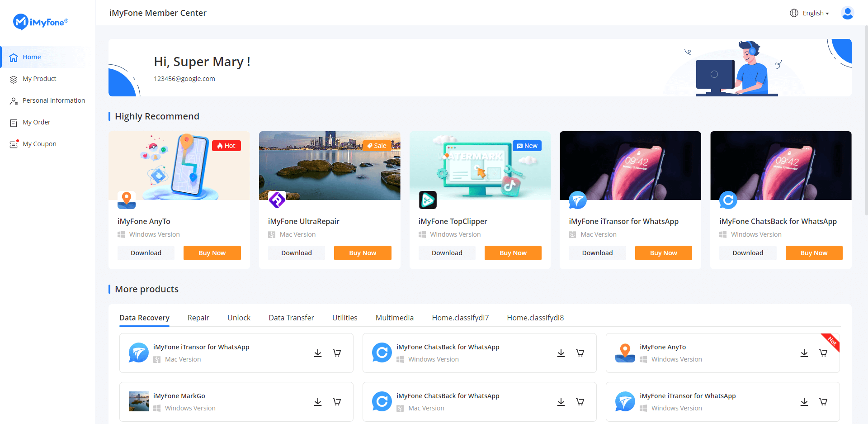868x424 pixels.
Task: Open the Home.classifydi7 tab
Action: [x=460, y=318]
